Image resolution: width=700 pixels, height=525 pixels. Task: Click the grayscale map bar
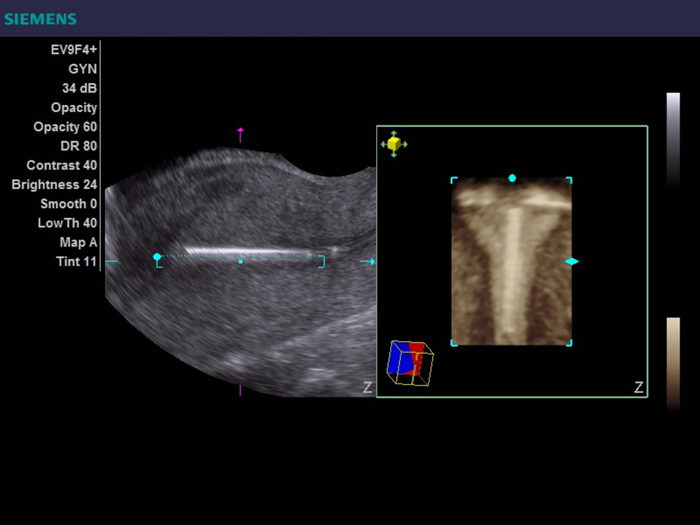pos(673,139)
